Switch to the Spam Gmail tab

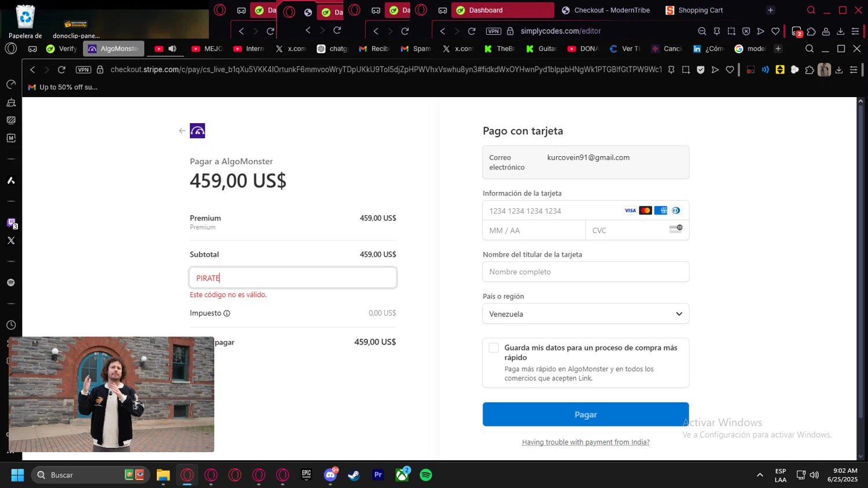pos(415,49)
